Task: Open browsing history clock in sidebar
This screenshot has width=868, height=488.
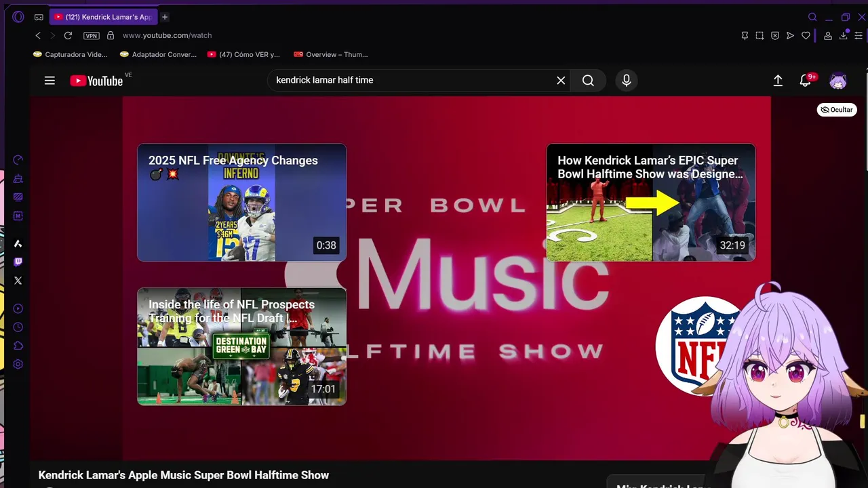Action: pyautogui.click(x=18, y=327)
